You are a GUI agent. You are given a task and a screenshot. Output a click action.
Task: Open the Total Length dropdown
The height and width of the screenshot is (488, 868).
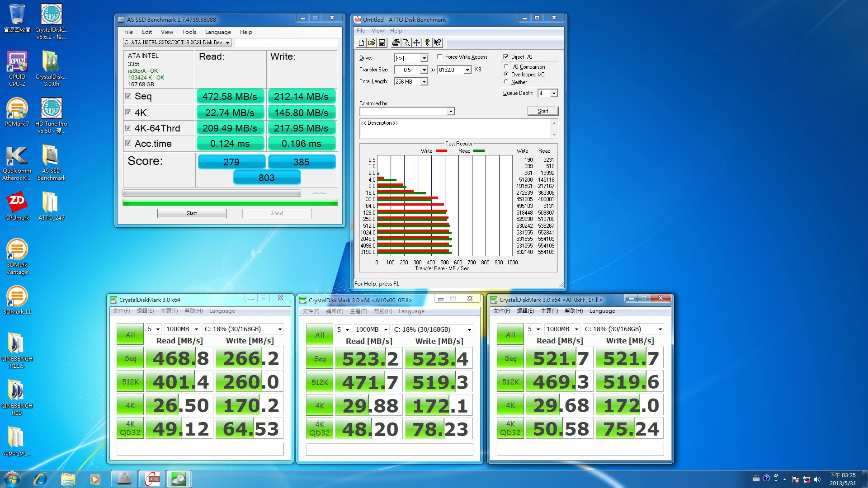click(x=424, y=82)
